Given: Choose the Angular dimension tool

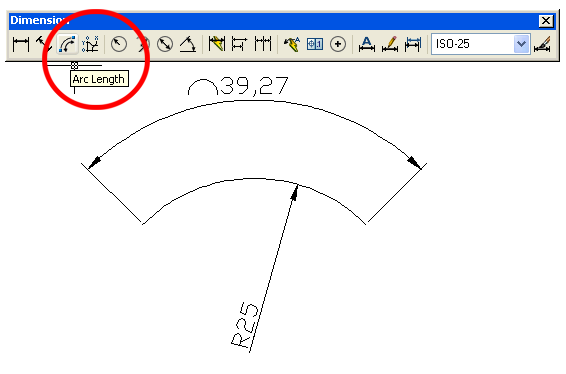Looking at the screenshot, I should tap(188, 44).
